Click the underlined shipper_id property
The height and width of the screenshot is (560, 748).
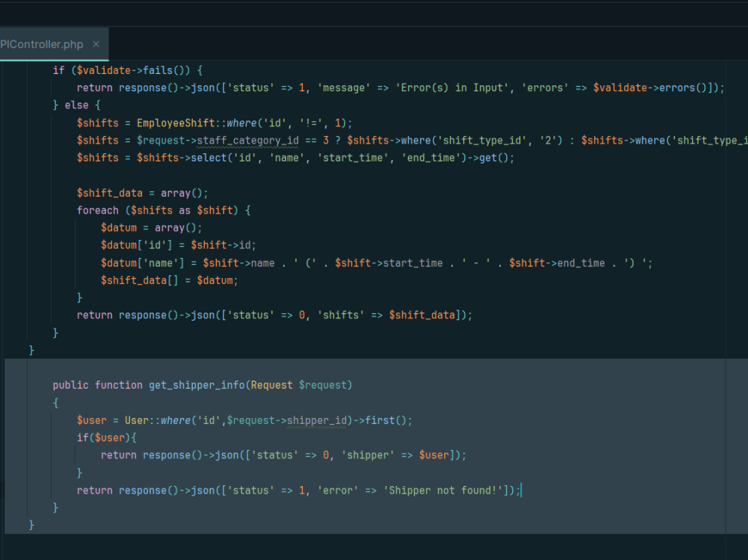click(316, 420)
